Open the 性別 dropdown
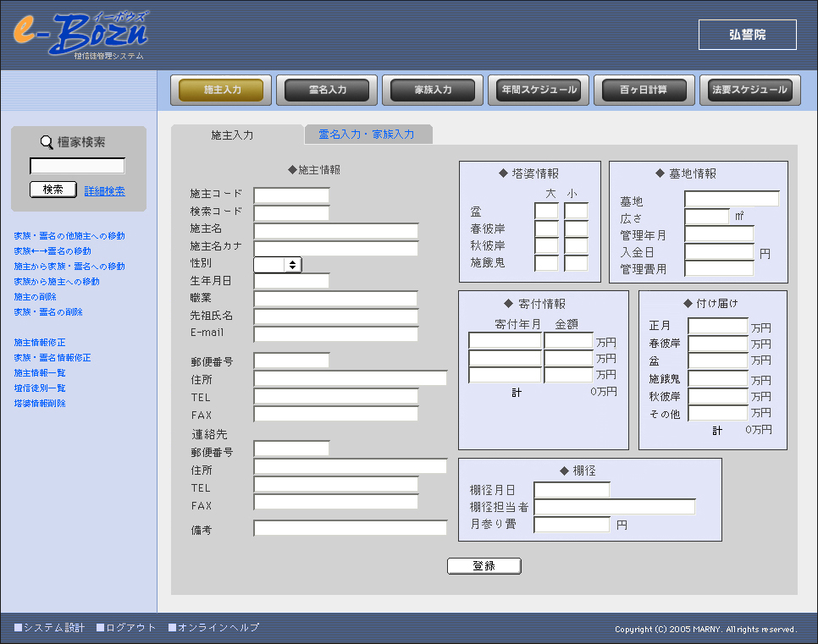818x644 pixels. coord(278,265)
